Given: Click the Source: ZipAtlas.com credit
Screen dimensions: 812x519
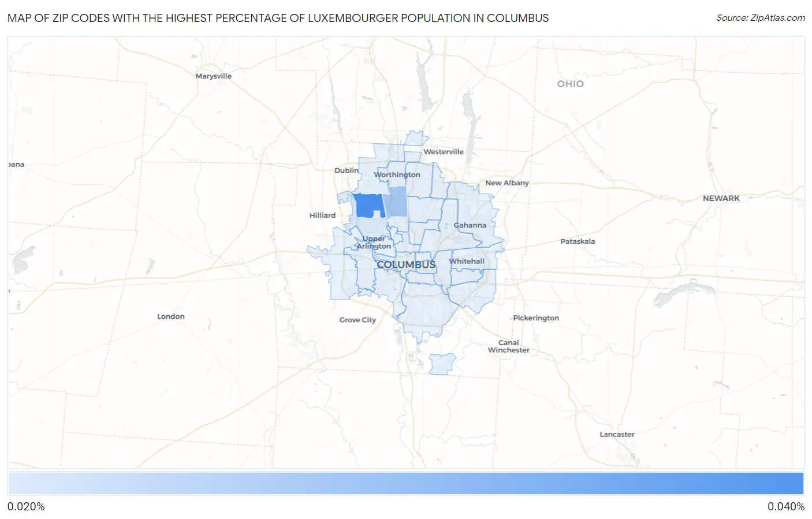Looking at the screenshot, I should [761, 18].
